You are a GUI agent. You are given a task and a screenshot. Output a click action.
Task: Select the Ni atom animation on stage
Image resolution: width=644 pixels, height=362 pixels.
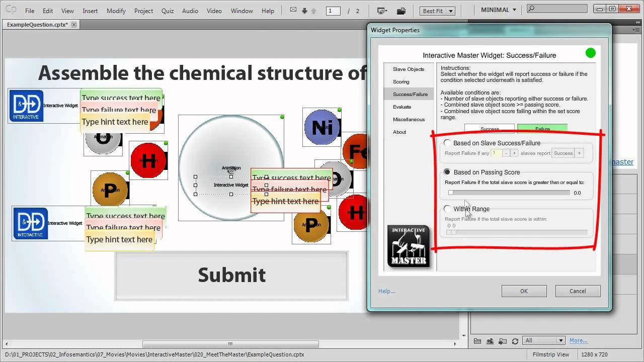322,128
